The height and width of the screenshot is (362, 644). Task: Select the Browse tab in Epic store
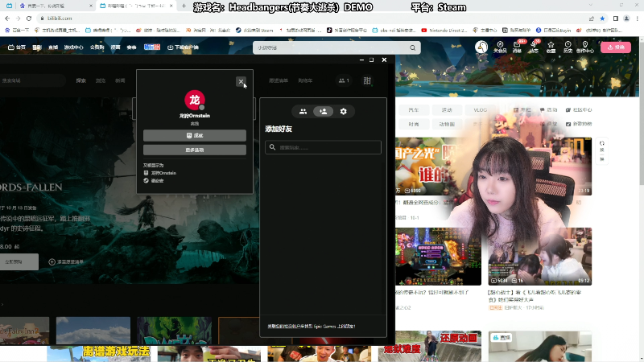101,80
